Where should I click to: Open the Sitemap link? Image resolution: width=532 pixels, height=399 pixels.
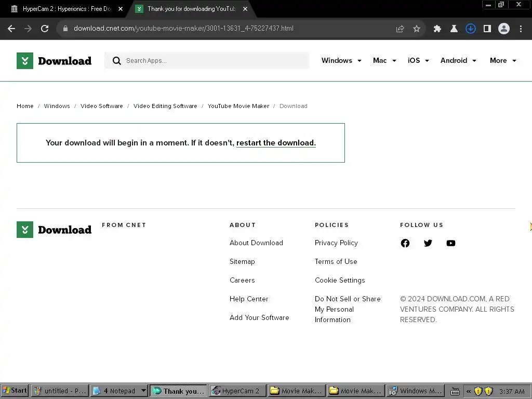click(x=242, y=262)
